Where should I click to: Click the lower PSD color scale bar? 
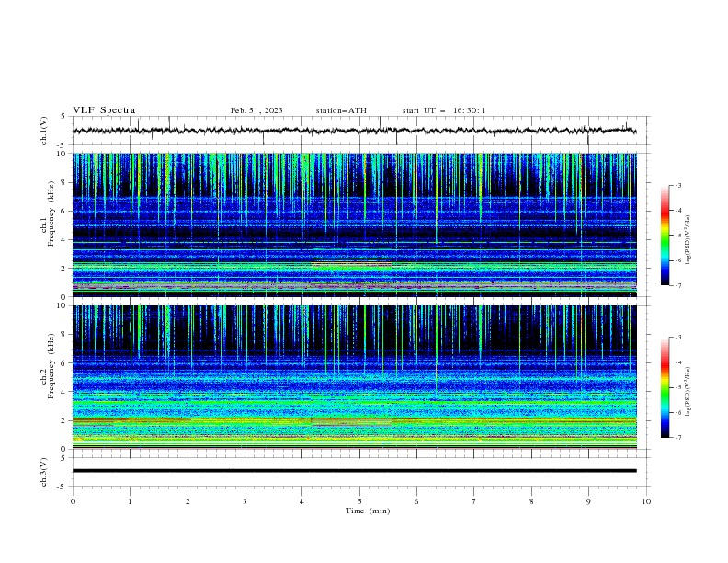pos(665,387)
